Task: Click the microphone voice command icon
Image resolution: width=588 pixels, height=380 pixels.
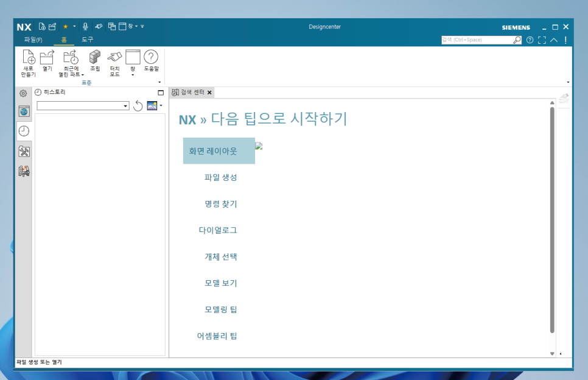Action: pos(85,26)
